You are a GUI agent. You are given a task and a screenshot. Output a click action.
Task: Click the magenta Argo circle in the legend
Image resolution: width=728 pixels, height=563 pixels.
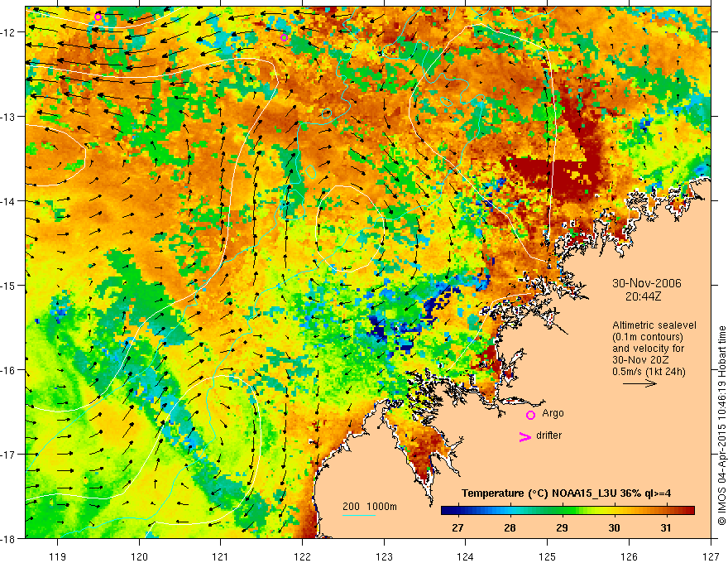(530, 415)
